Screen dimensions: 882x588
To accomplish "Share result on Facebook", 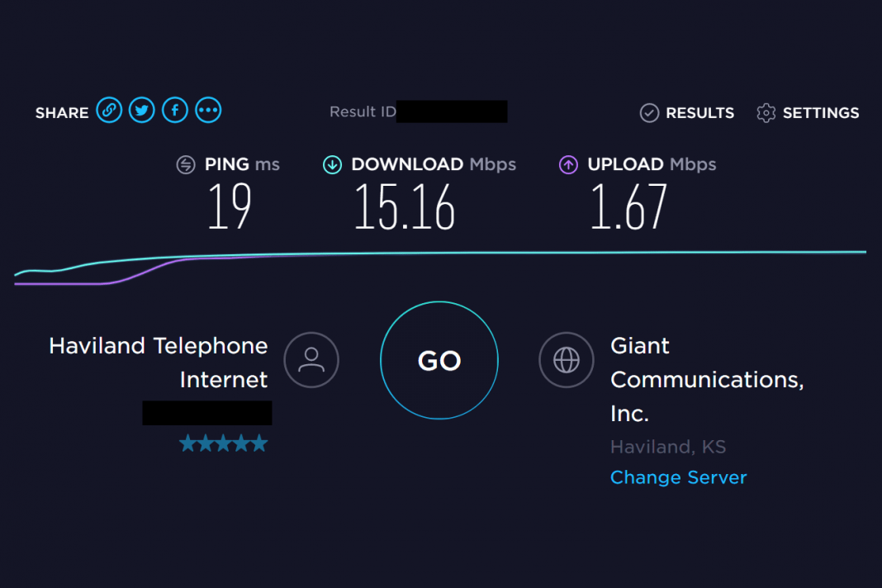I will pos(175,110).
